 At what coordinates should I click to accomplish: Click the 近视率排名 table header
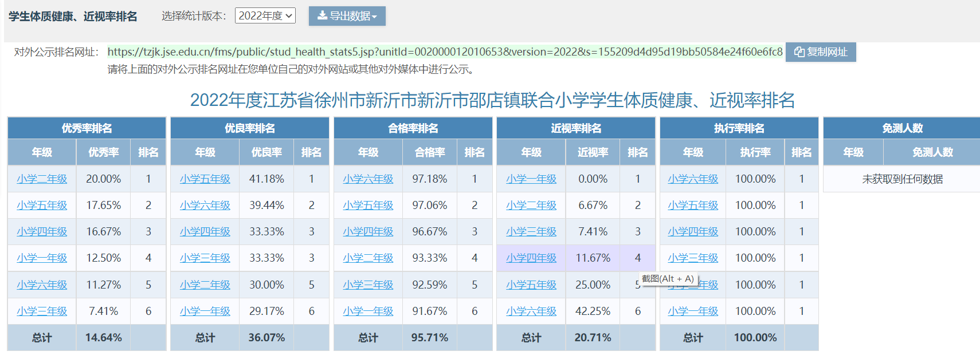[576, 128]
